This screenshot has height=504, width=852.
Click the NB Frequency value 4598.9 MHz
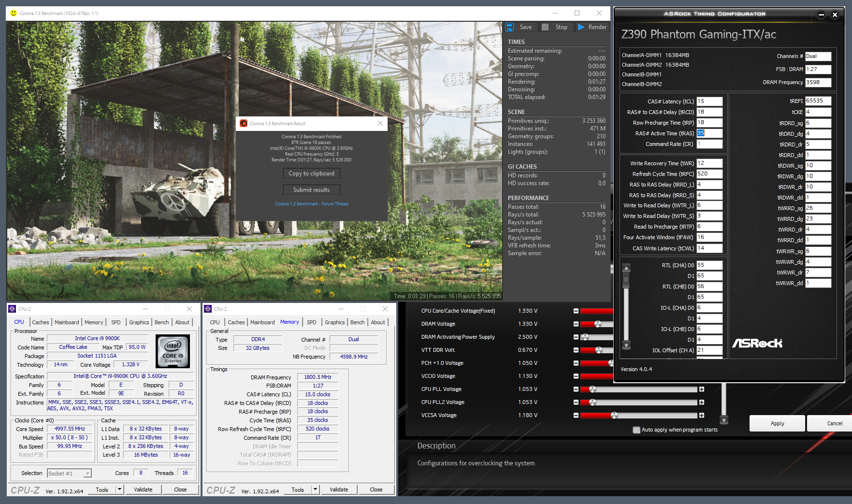tap(354, 357)
